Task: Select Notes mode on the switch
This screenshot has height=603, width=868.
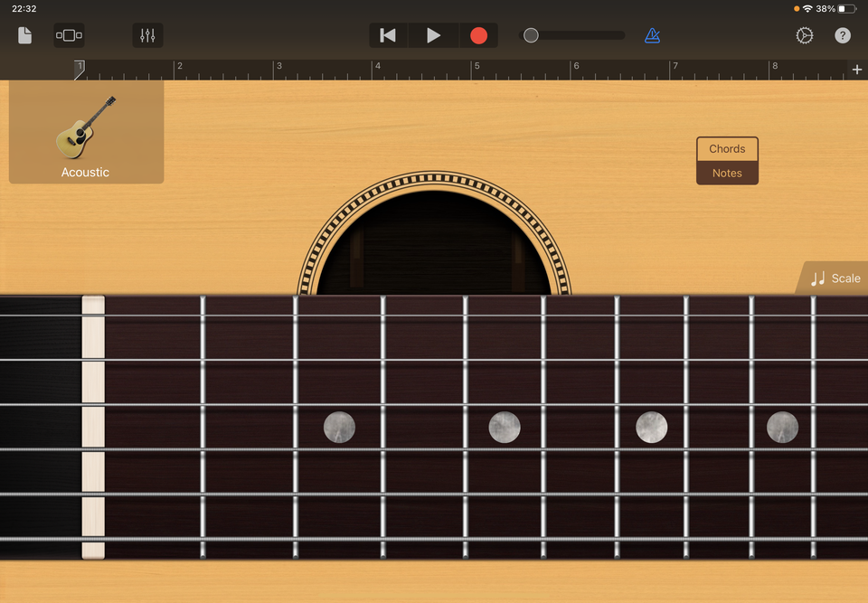Action: pyautogui.click(x=727, y=173)
